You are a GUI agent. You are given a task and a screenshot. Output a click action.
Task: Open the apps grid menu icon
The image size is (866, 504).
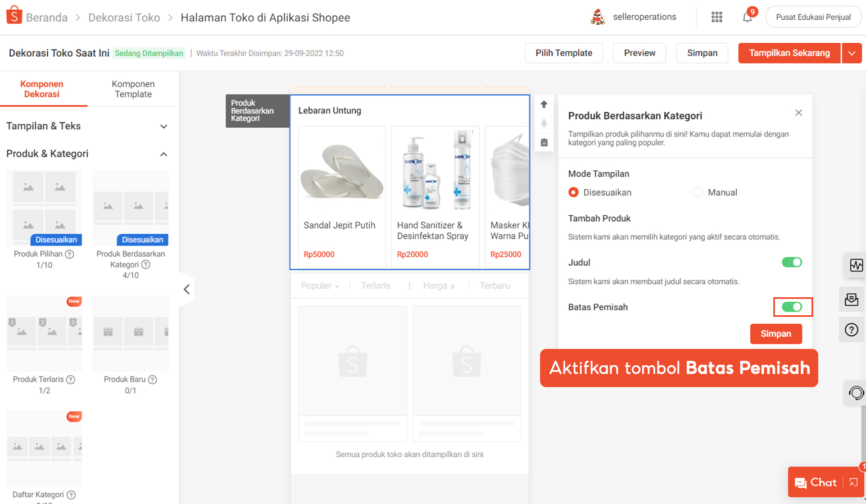[717, 17]
